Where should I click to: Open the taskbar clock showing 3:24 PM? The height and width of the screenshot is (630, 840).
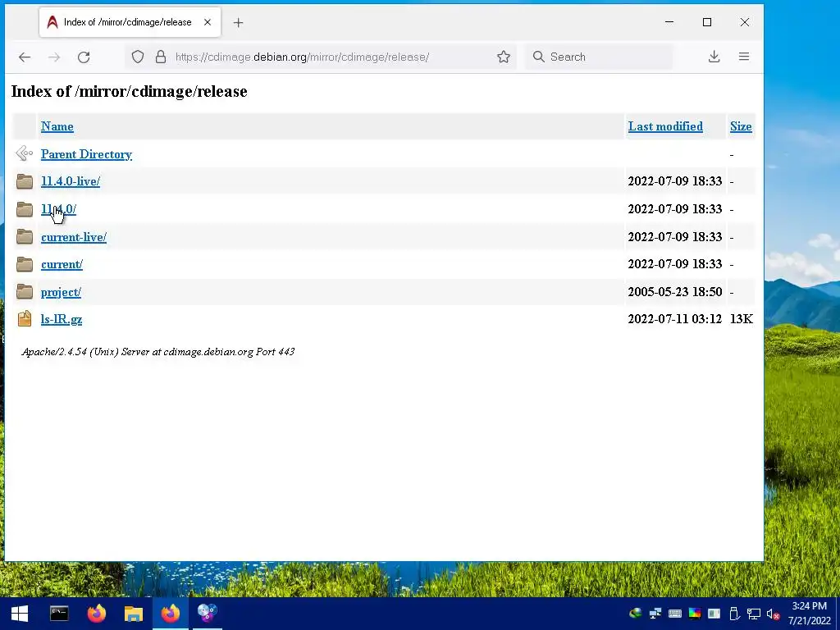(809, 614)
